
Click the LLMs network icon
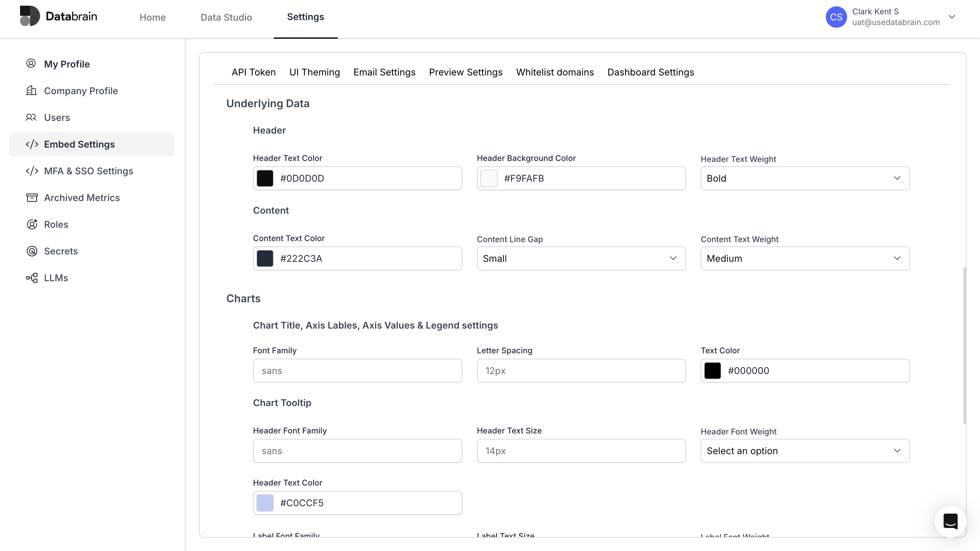point(32,278)
